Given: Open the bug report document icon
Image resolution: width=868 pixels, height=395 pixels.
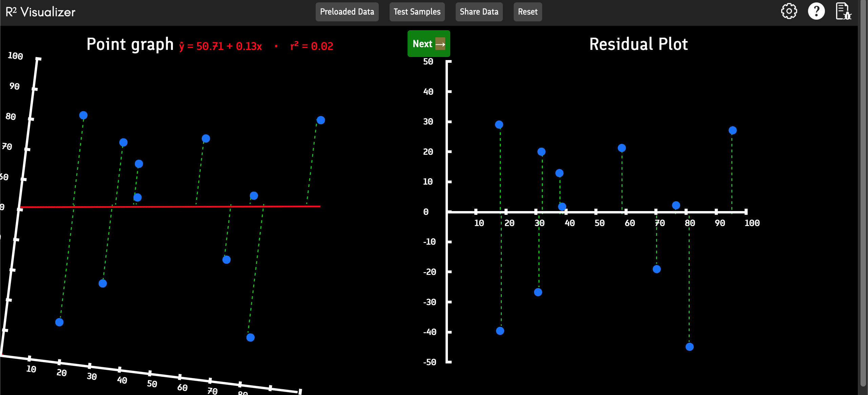Looking at the screenshot, I should coord(844,11).
